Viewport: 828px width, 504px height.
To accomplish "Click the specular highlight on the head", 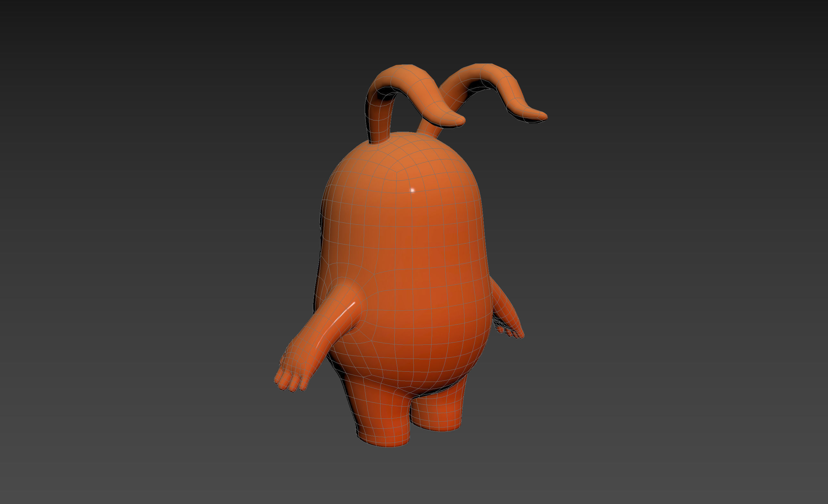I will click(412, 190).
